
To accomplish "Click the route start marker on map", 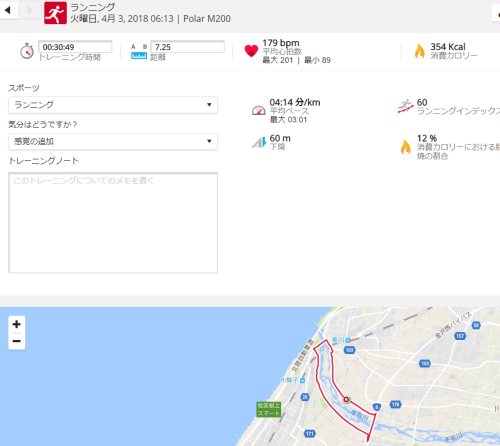I will tap(346, 399).
